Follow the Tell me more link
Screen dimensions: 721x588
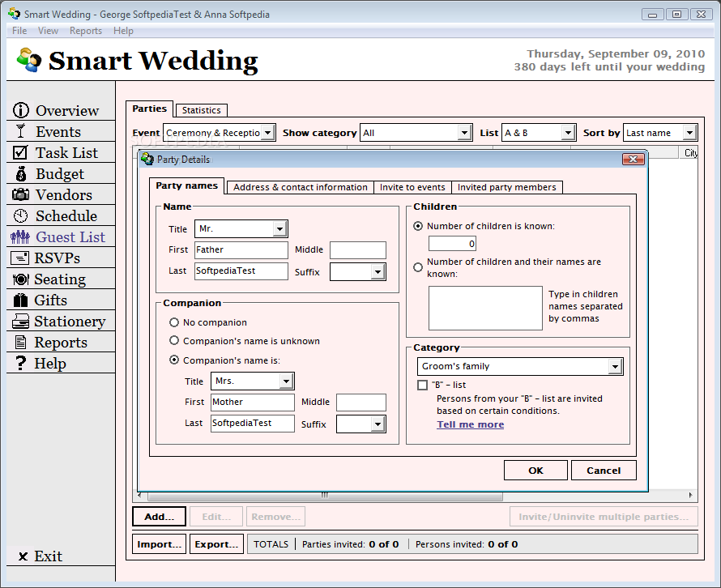(x=470, y=424)
